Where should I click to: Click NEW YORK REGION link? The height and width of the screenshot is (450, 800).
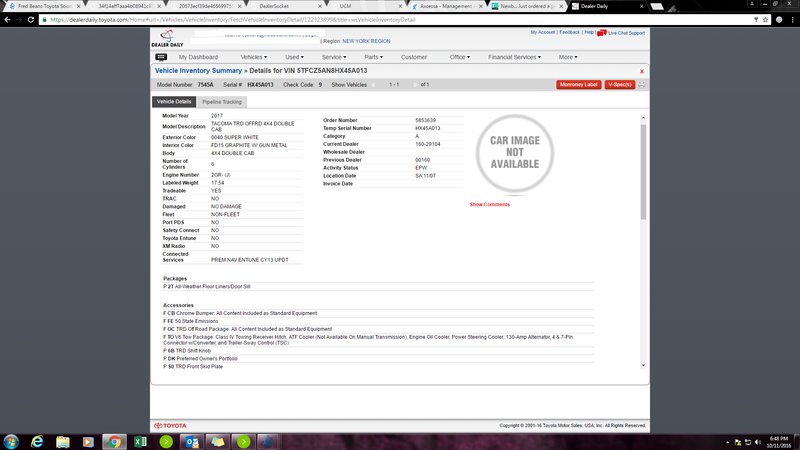(366, 41)
